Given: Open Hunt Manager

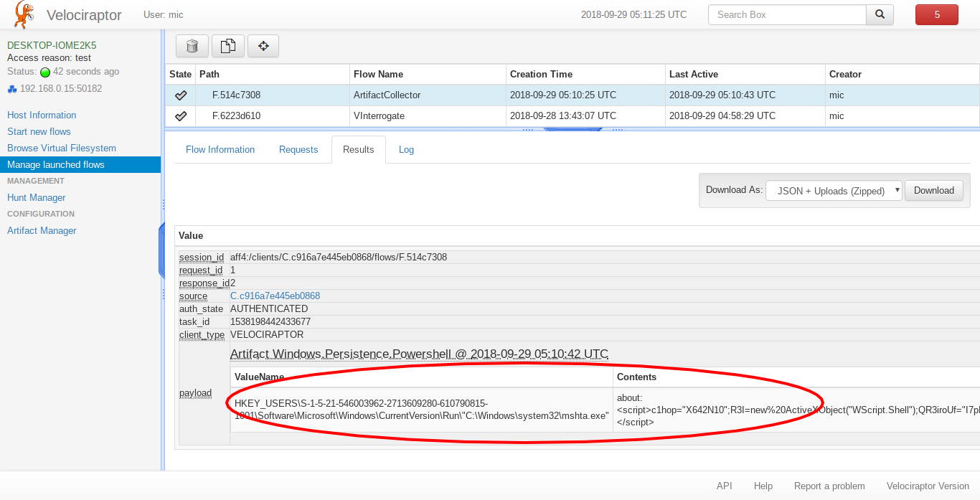Looking at the screenshot, I should click(x=37, y=197).
